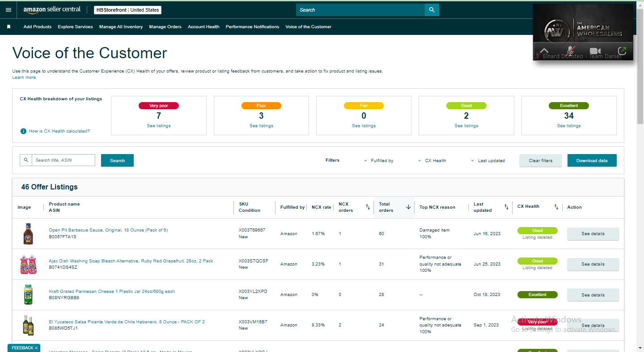Click the camera icon in the meeting overlay

(x=595, y=51)
